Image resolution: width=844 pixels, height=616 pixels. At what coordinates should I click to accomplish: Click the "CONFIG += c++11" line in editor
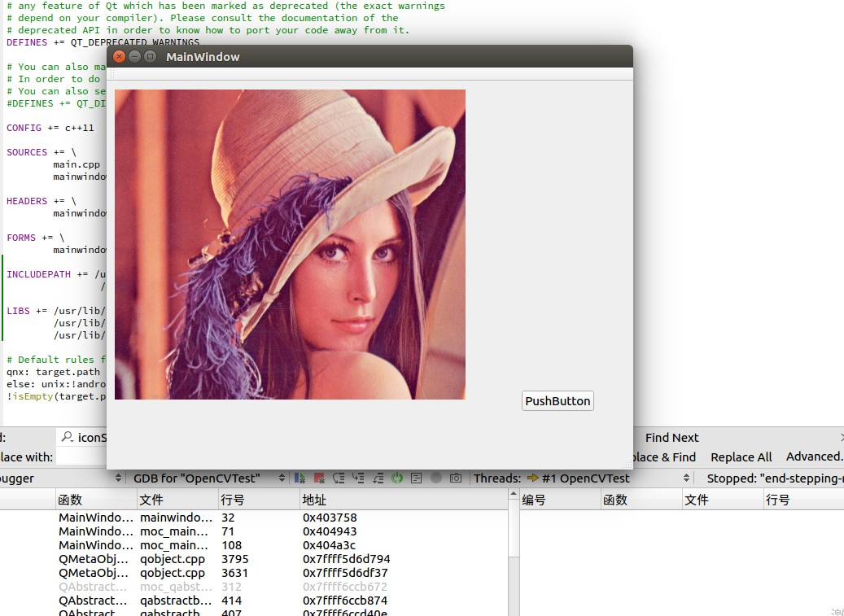pos(50,128)
